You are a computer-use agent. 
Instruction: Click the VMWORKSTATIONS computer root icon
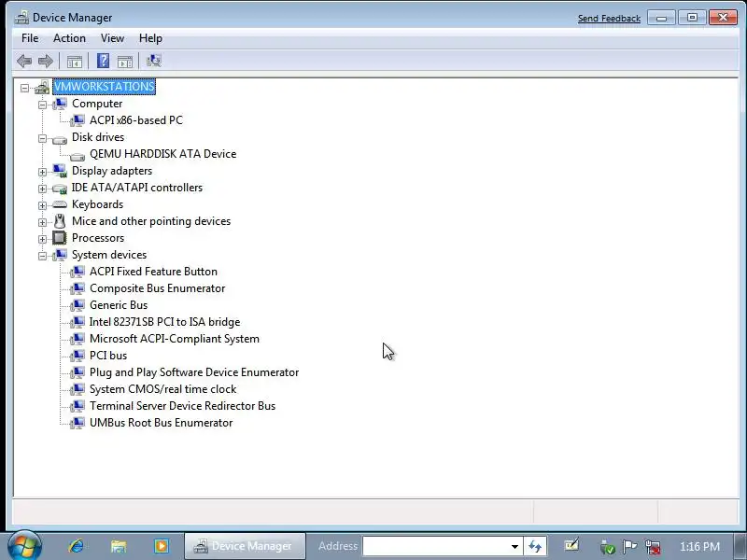(42, 87)
